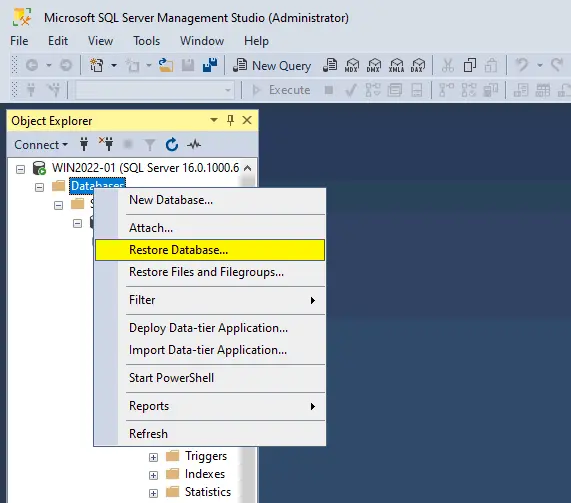Open Object Explorer window position dropdown arrow
Viewport: 571px width, 503px height.
(214, 120)
